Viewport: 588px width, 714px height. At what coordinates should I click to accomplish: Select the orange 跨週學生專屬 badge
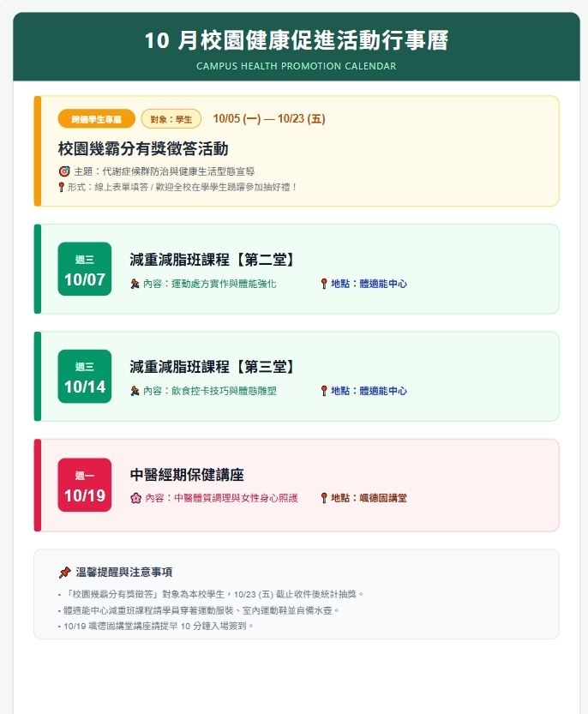[97, 119]
